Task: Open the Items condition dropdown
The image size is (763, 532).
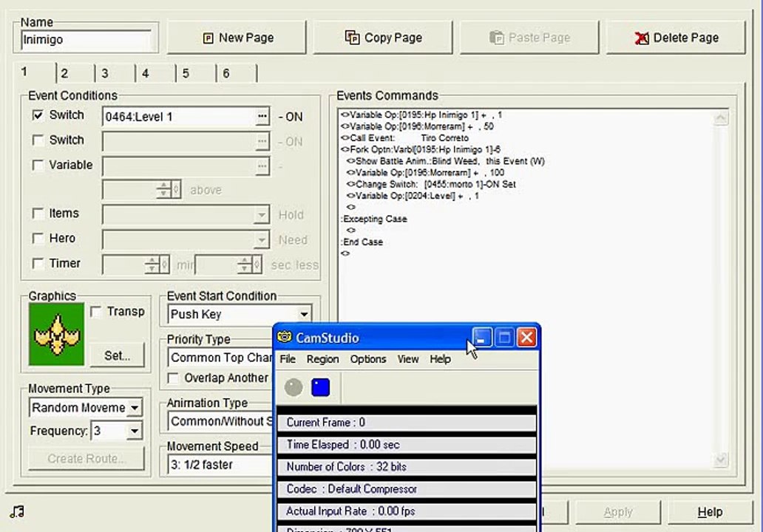Action: (x=262, y=214)
